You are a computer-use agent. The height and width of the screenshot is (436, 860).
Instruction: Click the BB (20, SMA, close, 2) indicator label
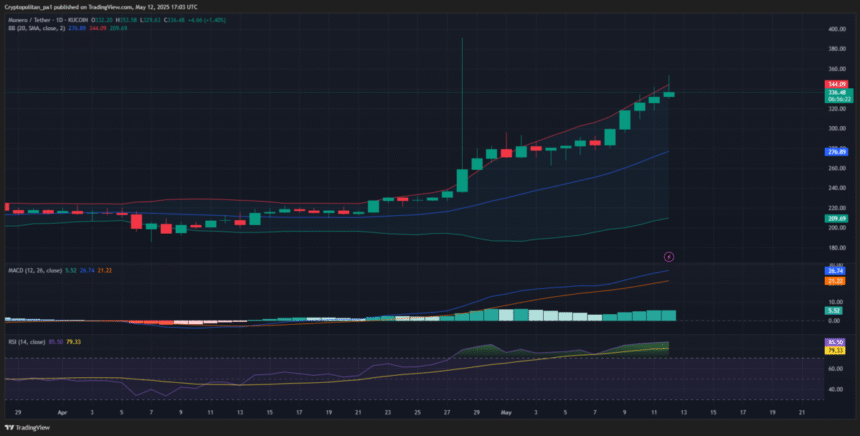coord(37,28)
